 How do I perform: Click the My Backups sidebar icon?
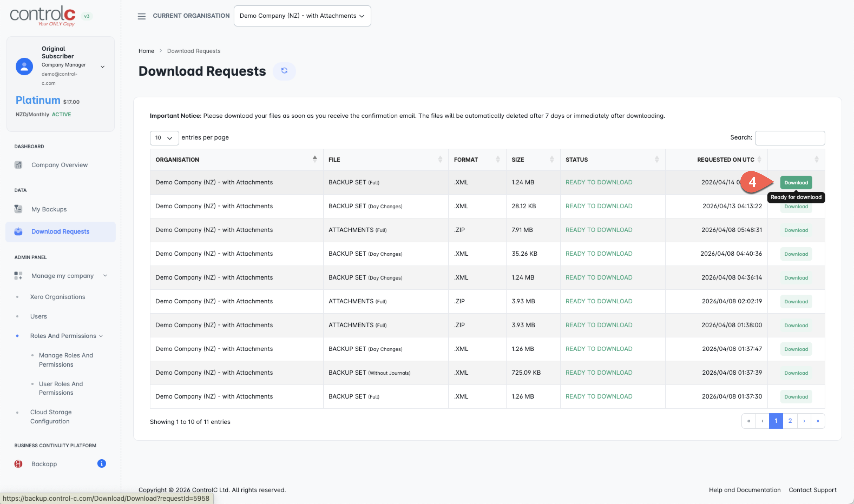[x=18, y=209]
